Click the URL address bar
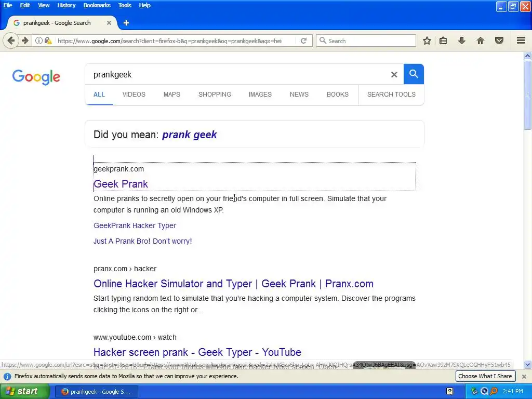Image resolution: width=532 pixels, height=399 pixels. [170, 41]
